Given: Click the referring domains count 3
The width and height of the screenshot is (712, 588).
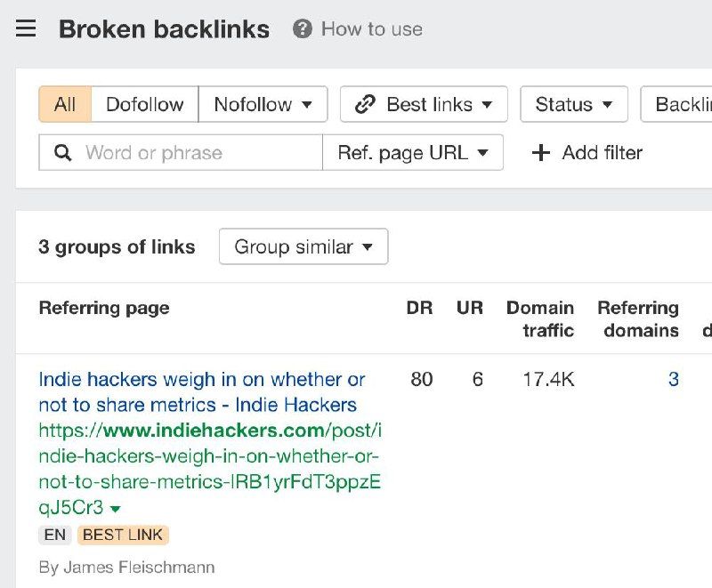Looking at the screenshot, I should (673, 380).
